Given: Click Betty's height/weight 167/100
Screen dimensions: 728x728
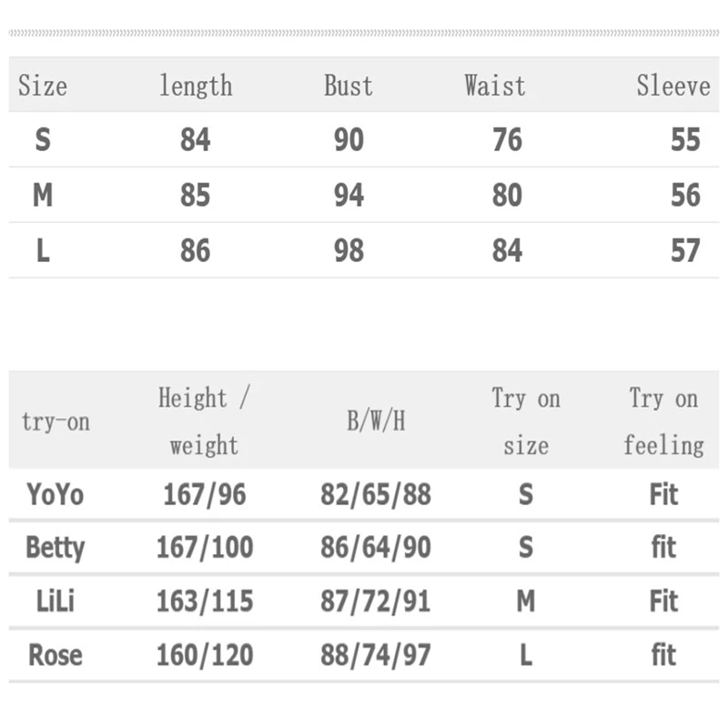Looking at the screenshot, I should tap(205, 548).
